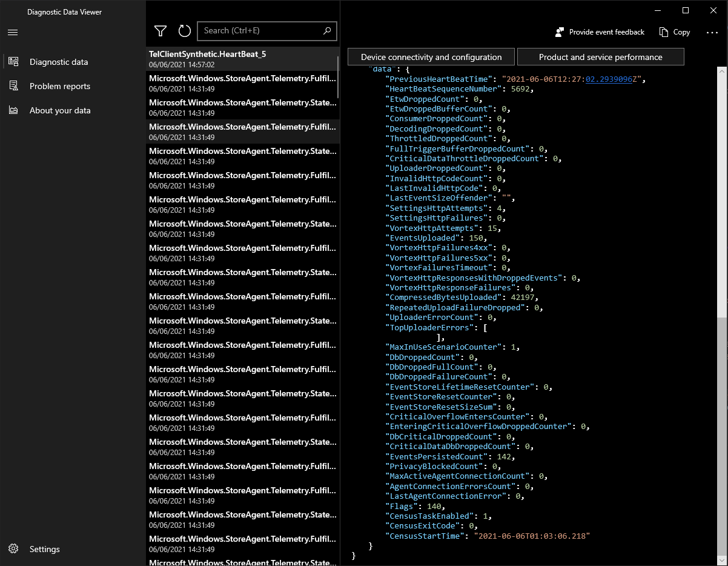This screenshot has height=566, width=728.
Task: Click the "FullTriggerBufferDroppedCount" line
Action: click(x=467, y=148)
